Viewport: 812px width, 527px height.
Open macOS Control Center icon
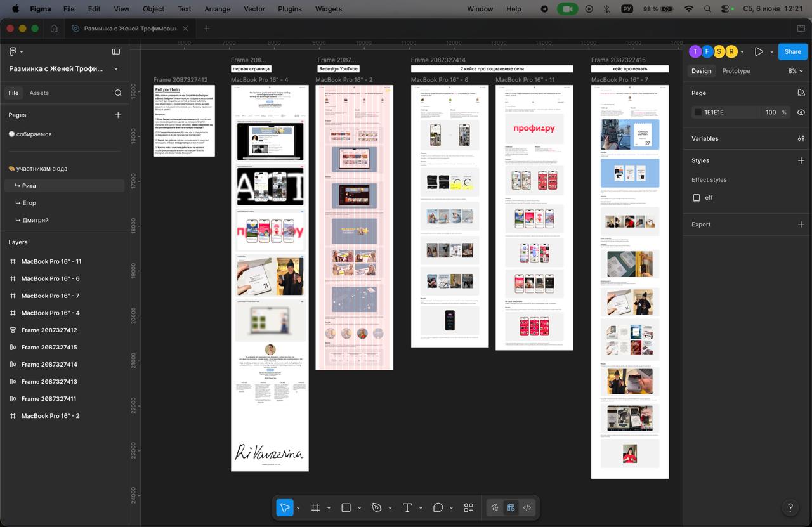click(x=726, y=9)
